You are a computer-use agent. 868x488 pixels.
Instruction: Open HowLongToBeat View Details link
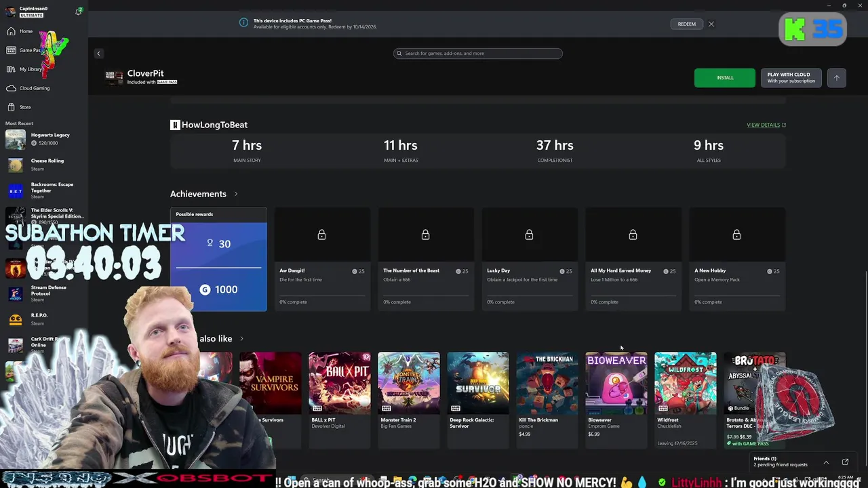point(766,125)
